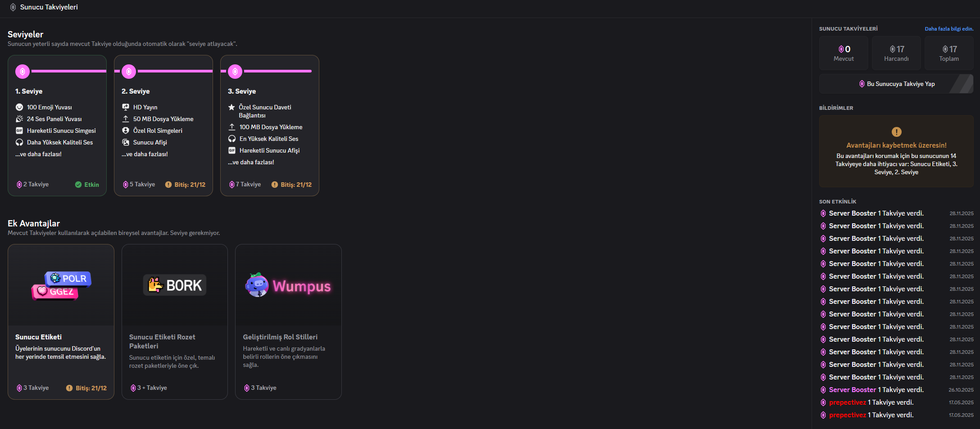The image size is (980, 429).
Task: Click the pink gem circle above 3. Seviye
Action: click(x=235, y=71)
